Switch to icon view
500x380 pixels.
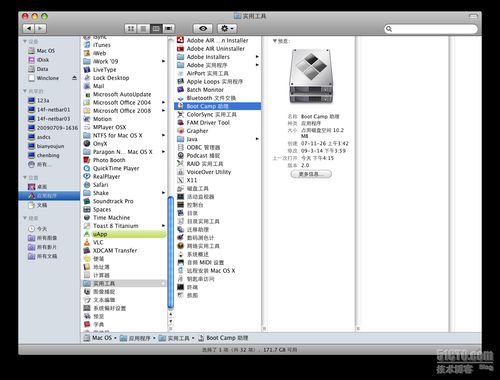pos(131,29)
